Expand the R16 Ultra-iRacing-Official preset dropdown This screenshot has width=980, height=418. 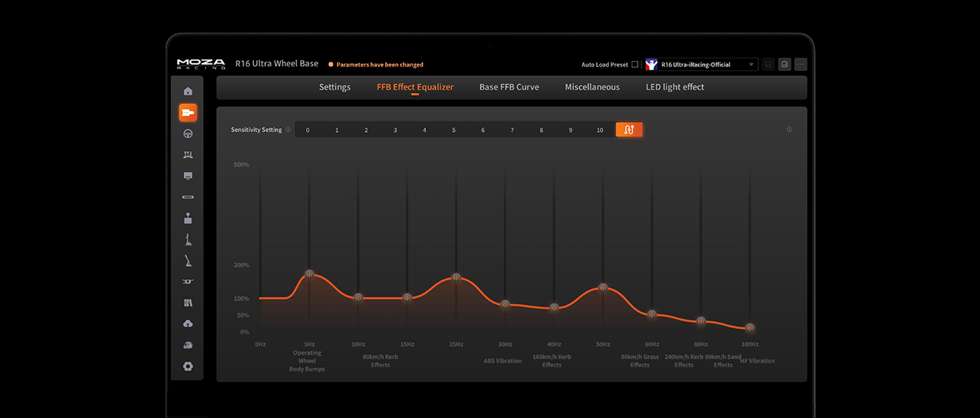(700, 65)
